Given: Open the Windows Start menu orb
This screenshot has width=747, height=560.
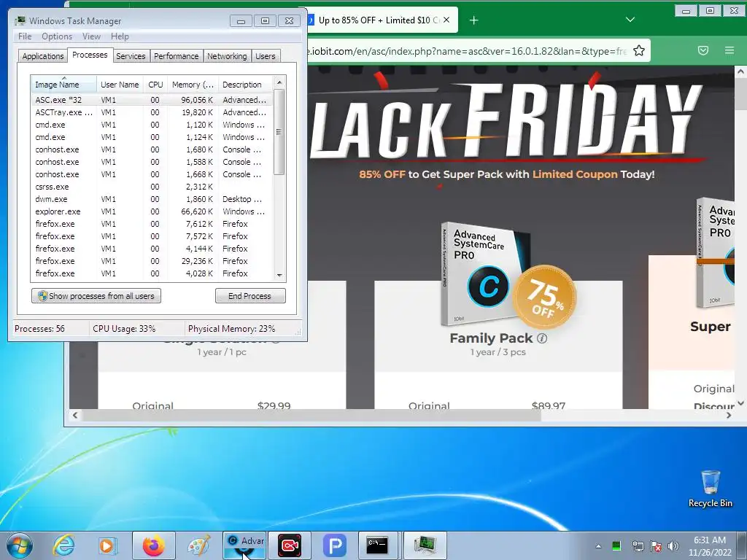Looking at the screenshot, I should click(x=19, y=545).
